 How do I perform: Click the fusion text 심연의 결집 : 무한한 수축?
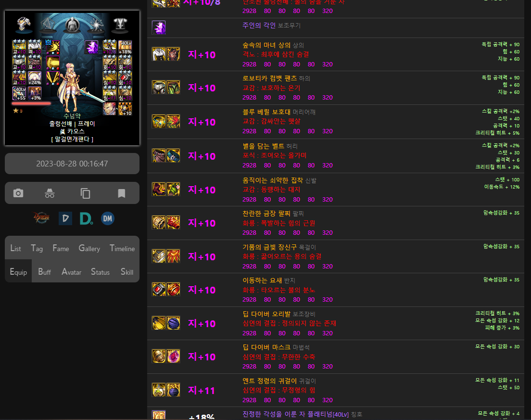pyautogui.click(x=279, y=356)
